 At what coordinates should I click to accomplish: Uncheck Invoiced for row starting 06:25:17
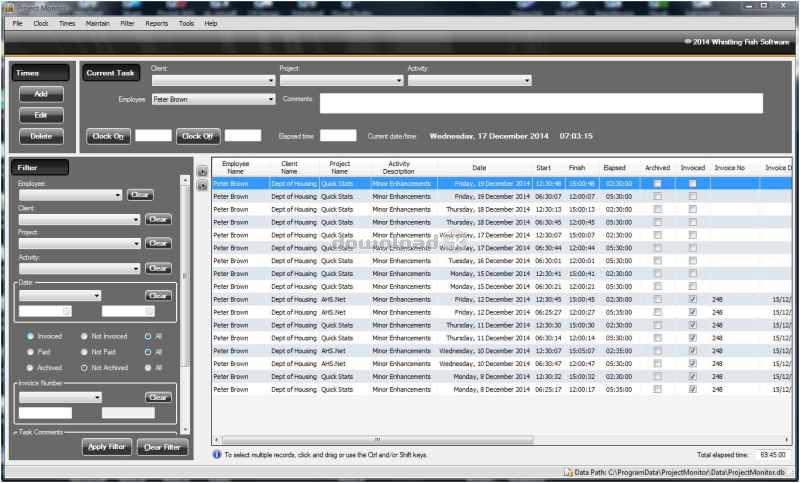tap(692, 389)
